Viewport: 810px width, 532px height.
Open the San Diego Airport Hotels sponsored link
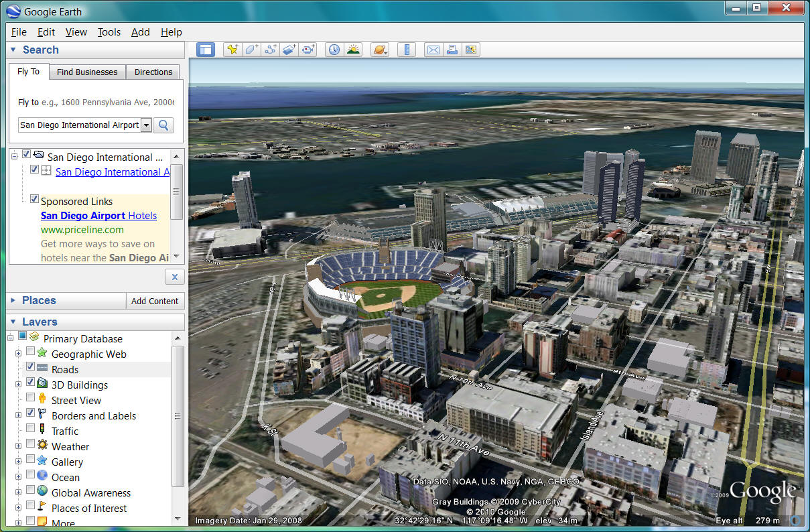point(99,216)
